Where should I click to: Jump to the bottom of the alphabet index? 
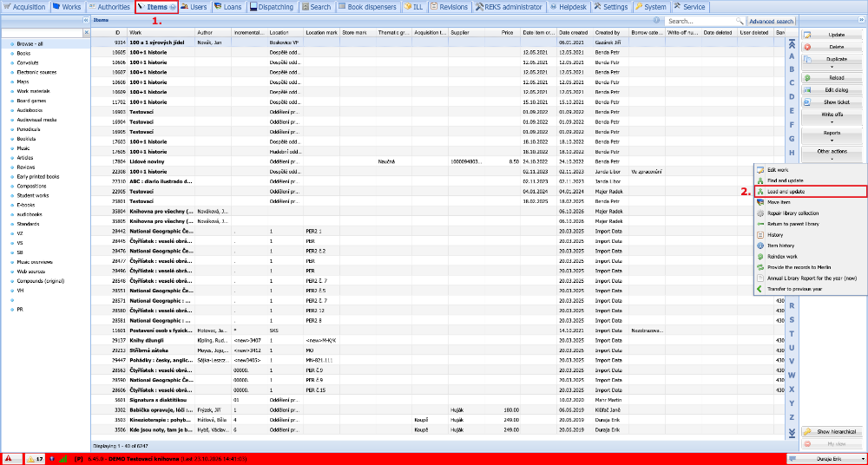[x=792, y=432]
